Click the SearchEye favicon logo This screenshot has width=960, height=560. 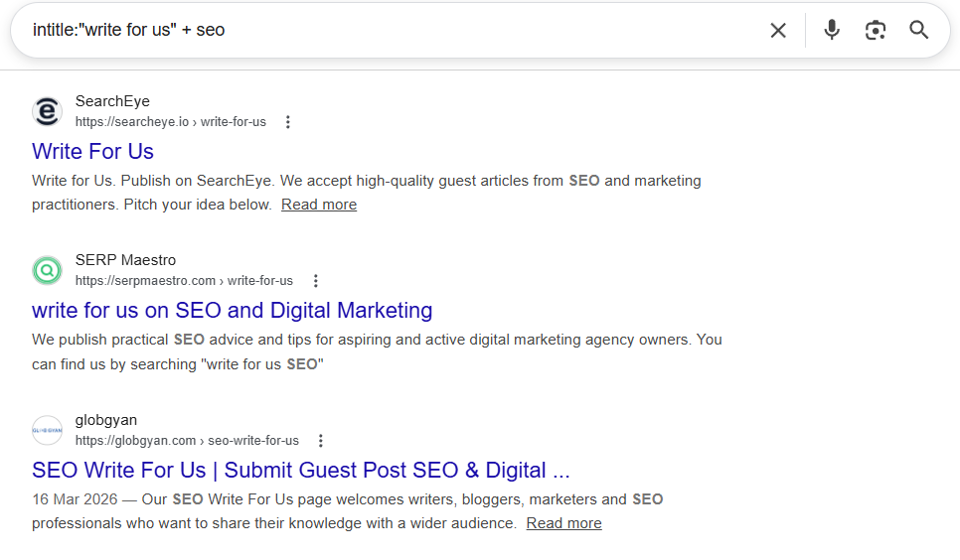pos(47,111)
